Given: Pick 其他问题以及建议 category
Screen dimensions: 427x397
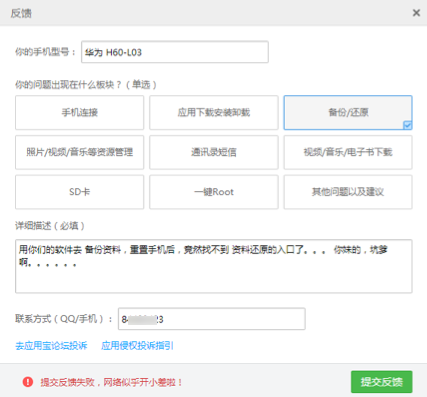Looking at the screenshot, I should [x=348, y=192].
